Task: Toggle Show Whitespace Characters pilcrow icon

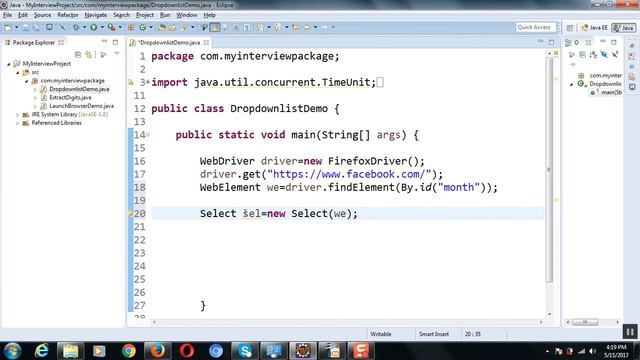Action: (247, 27)
